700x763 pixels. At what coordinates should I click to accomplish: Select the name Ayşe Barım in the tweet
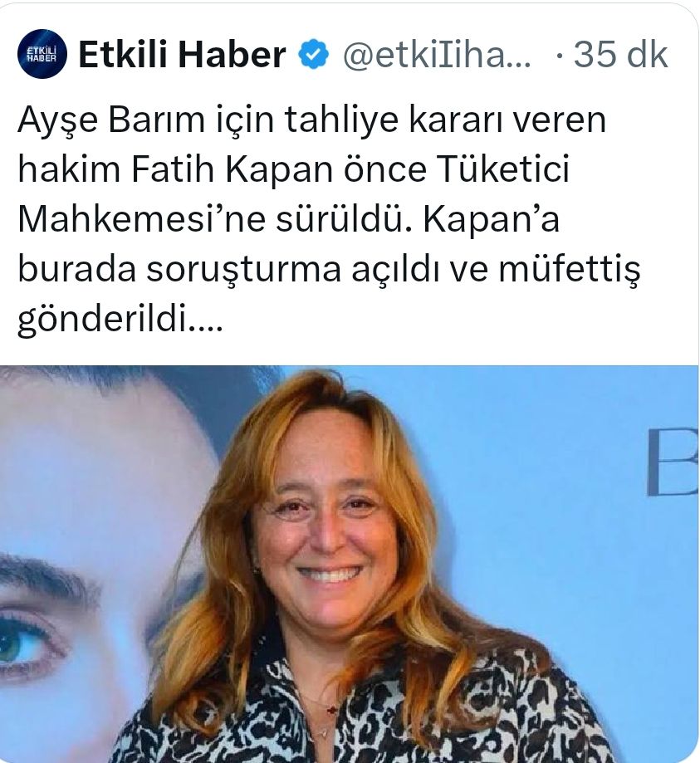click(111, 120)
